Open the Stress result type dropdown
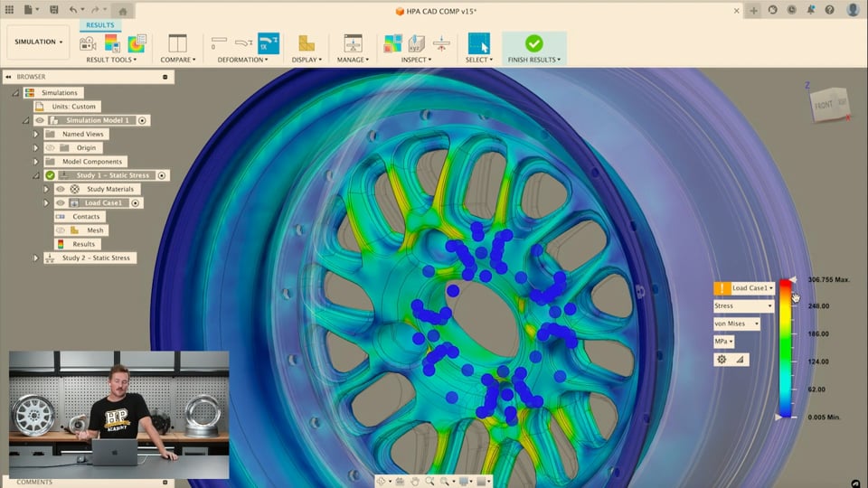Viewport: 868px width, 488px height. coord(743,306)
